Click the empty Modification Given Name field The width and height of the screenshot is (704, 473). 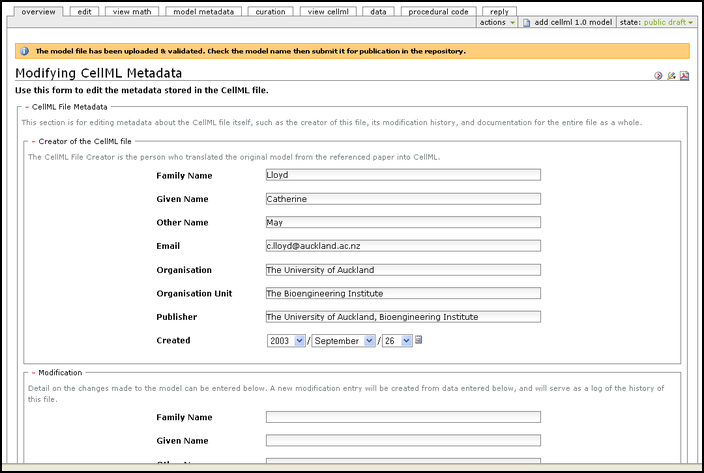point(403,440)
